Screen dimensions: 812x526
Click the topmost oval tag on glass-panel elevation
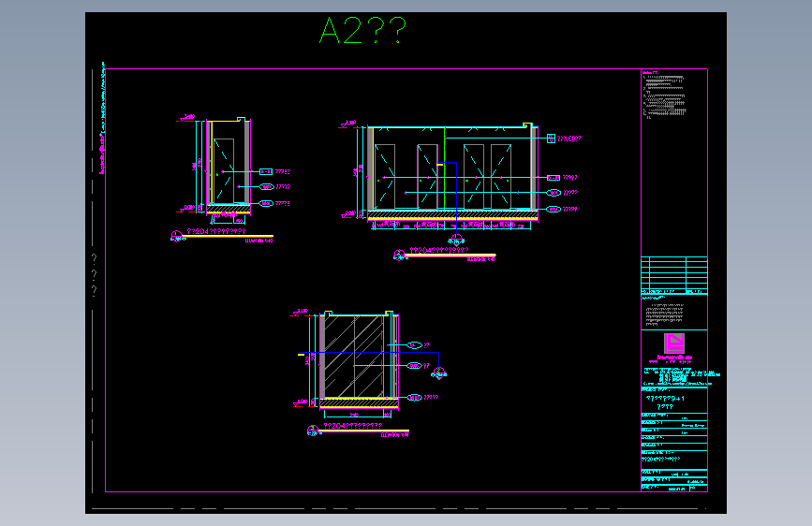point(414,345)
